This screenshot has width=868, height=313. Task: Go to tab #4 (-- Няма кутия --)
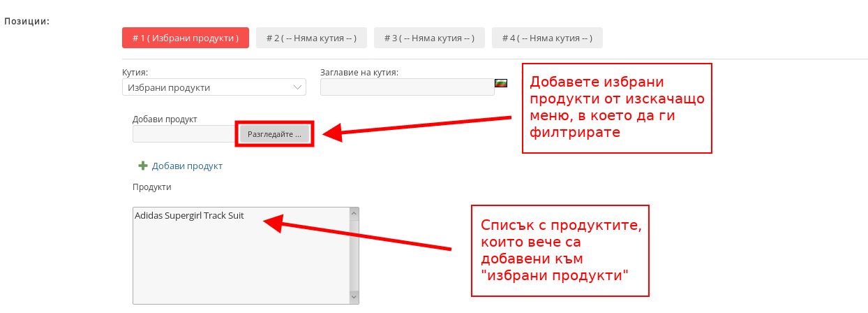(x=547, y=38)
